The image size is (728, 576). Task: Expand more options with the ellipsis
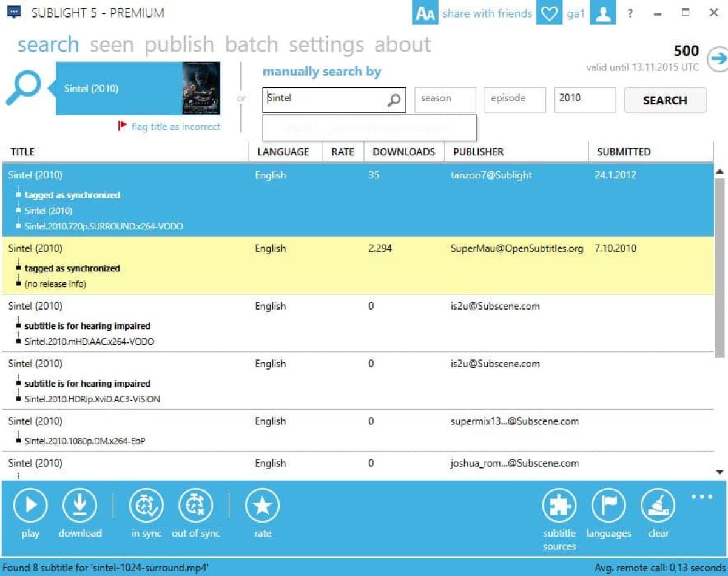pyautogui.click(x=702, y=496)
